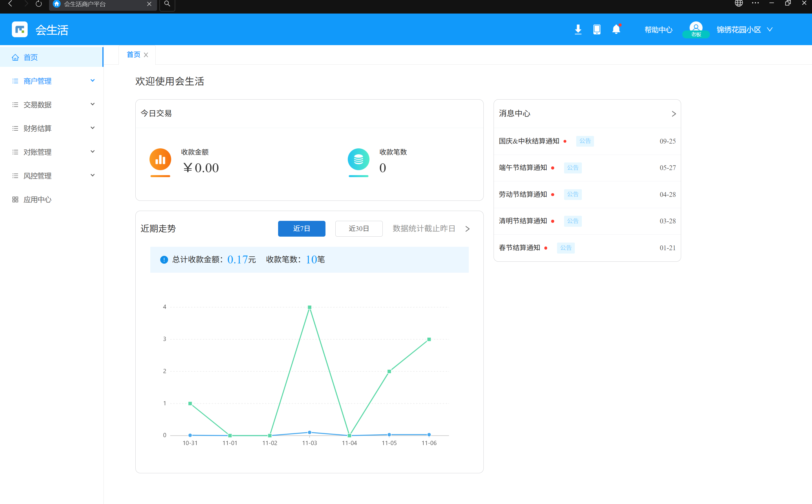Viewport: 812px width, 504px height.
Task: Click the 11-06 green data point
Action: point(429,339)
